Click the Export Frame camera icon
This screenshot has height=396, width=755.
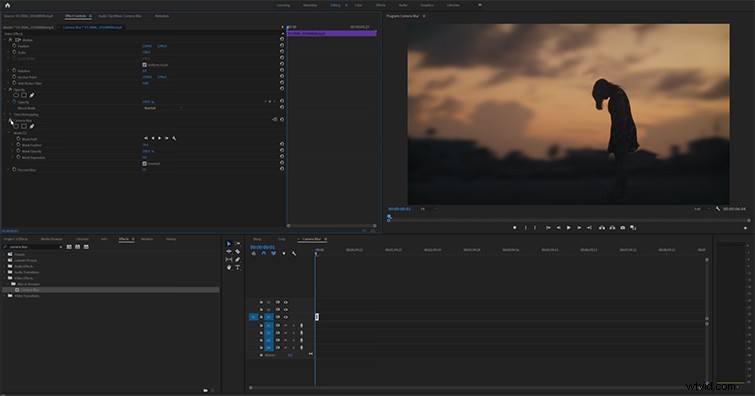tap(623, 227)
